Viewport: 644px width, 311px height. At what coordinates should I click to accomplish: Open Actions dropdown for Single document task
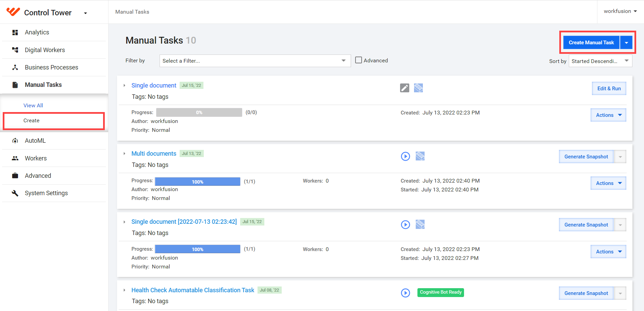(x=608, y=115)
